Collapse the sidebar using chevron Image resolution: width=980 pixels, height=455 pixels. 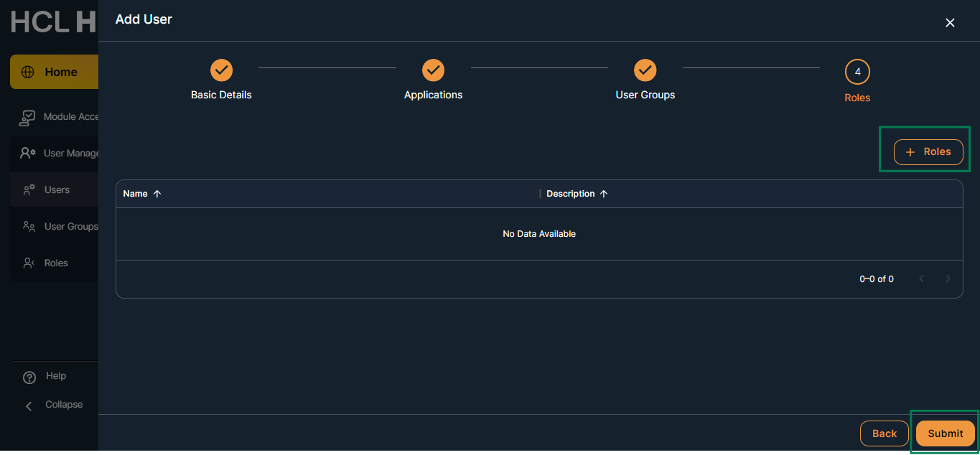[x=29, y=406]
